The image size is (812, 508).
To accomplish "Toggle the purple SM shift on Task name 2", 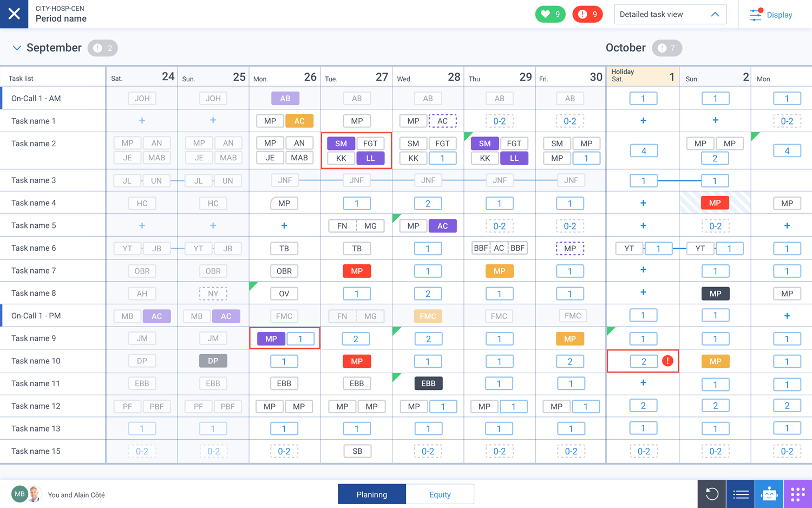I will pyautogui.click(x=340, y=143).
